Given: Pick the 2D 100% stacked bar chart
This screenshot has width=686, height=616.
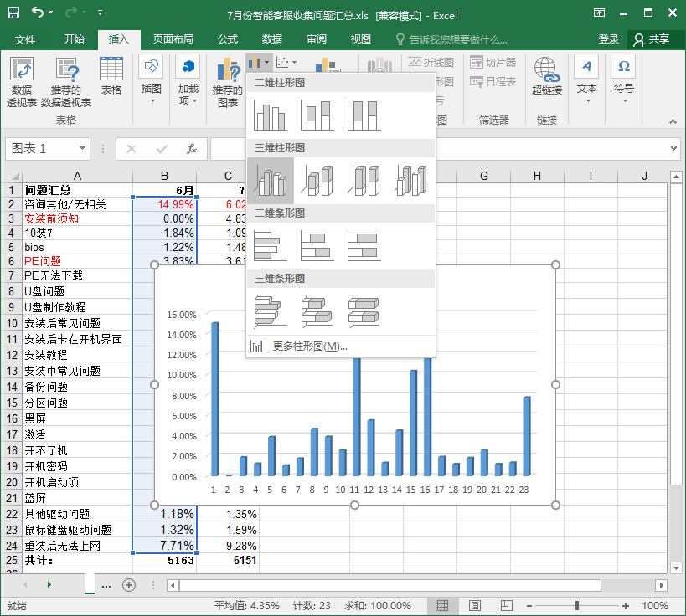Looking at the screenshot, I should 364,245.
